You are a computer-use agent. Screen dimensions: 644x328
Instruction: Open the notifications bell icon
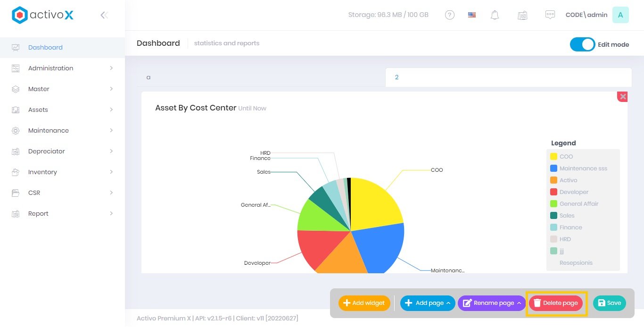click(x=495, y=15)
